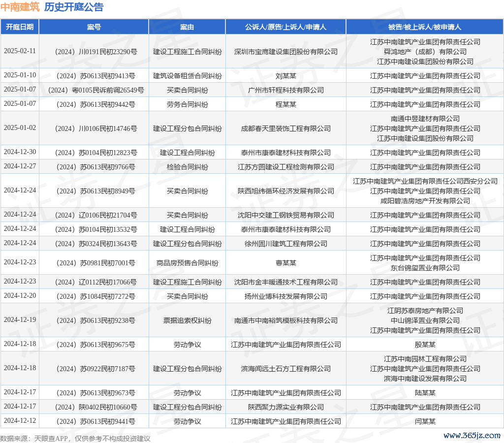Click plaintiff 程某某
The width and height of the screenshot is (504, 443).
[x=286, y=104]
